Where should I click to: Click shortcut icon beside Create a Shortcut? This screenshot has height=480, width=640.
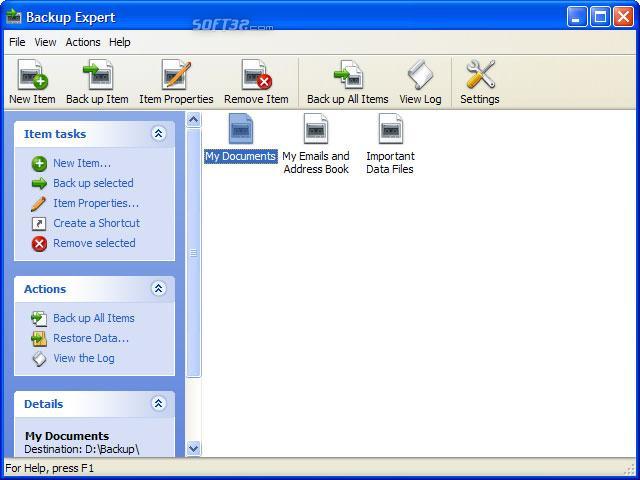tap(39, 224)
